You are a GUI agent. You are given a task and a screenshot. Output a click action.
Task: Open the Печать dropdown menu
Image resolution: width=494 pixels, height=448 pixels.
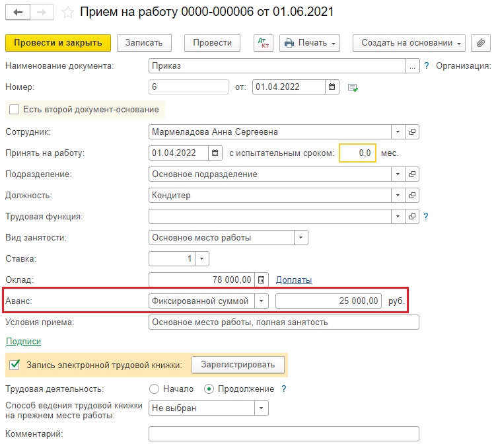pyautogui.click(x=309, y=43)
